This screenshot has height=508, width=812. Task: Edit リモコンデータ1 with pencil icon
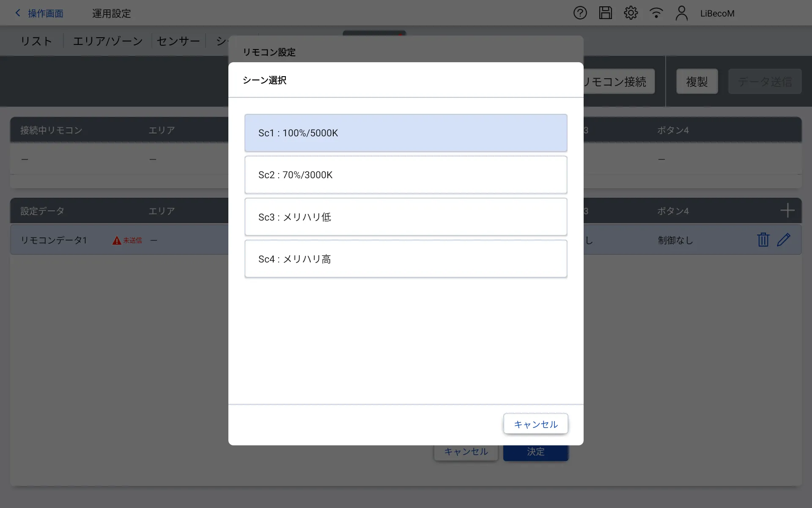(x=784, y=240)
